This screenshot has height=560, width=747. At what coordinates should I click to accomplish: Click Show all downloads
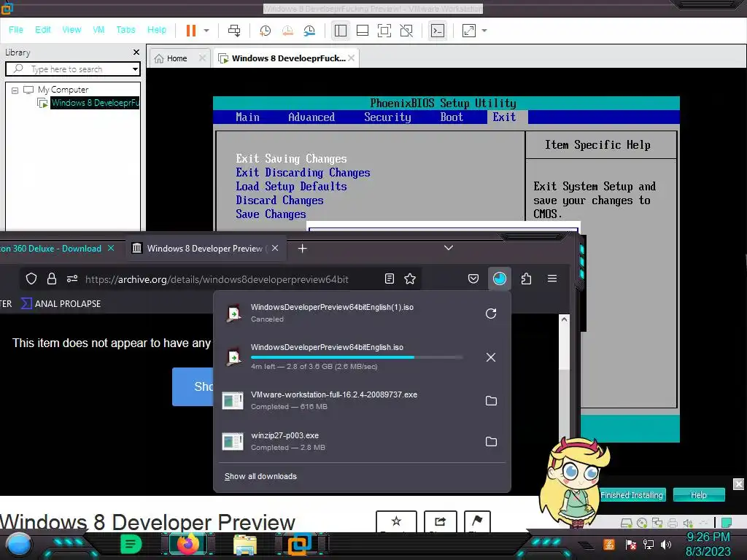click(260, 476)
